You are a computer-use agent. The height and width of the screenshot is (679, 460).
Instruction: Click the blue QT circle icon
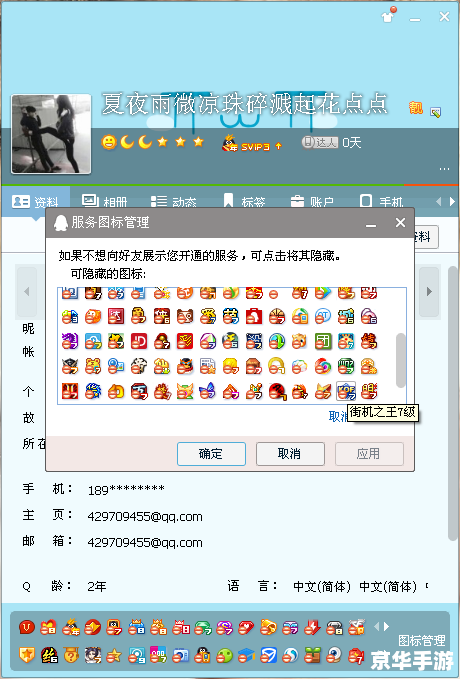point(323,316)
